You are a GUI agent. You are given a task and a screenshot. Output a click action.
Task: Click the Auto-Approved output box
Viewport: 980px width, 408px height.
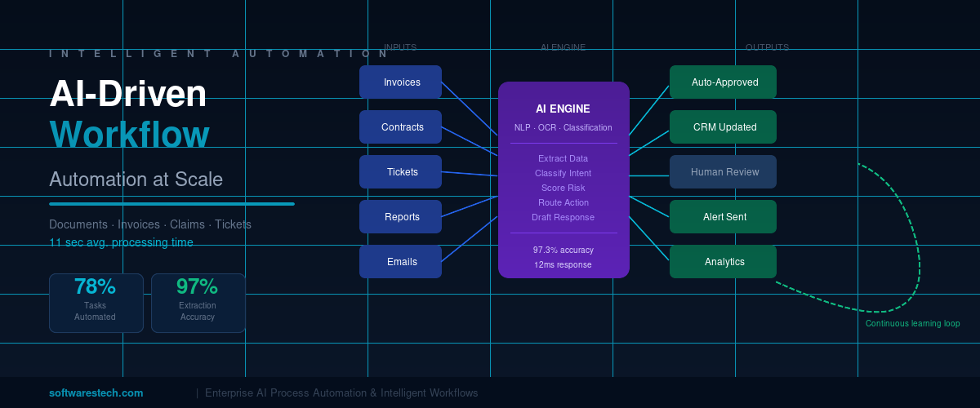(723, 82)
